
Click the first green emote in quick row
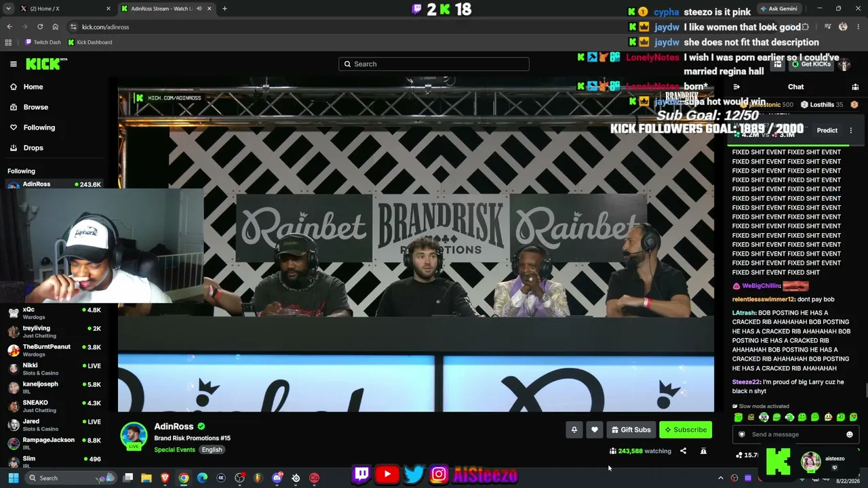[x=738, y=418]
